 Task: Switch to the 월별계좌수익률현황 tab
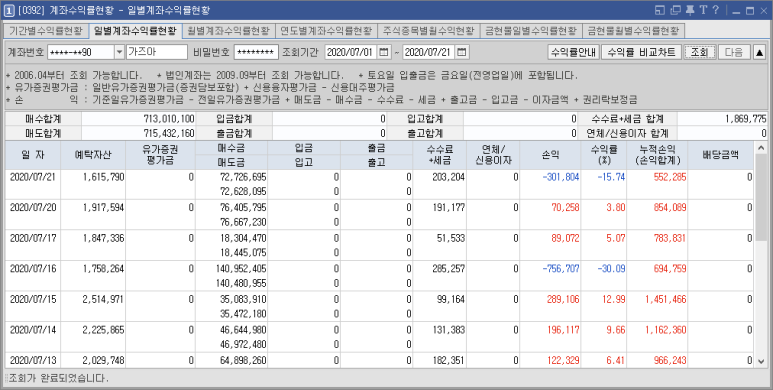(x=228, y=31)
